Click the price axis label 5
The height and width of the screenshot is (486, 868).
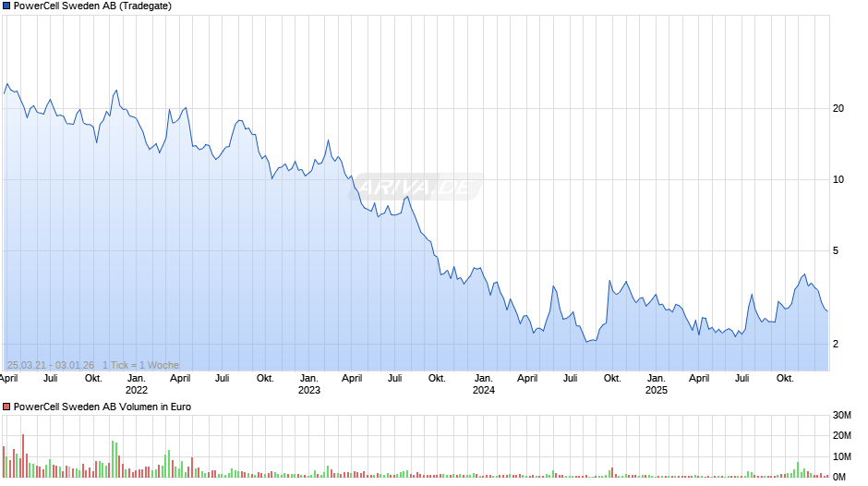836,251
